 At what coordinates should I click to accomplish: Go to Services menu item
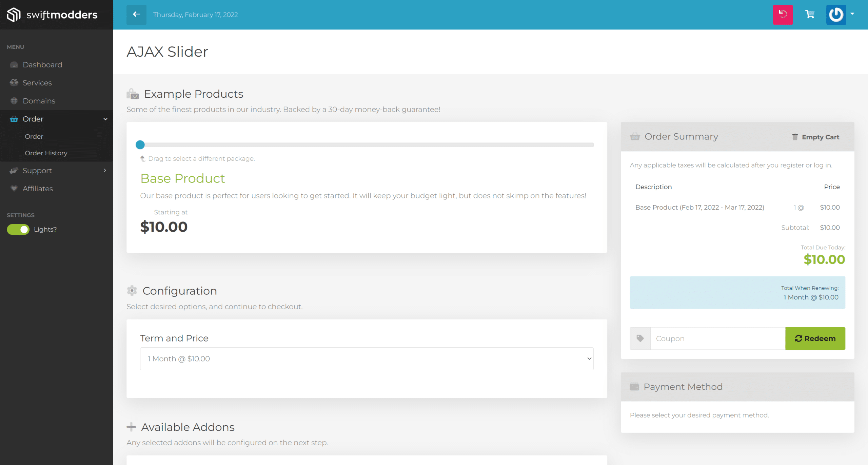click(x=37, y=83)
